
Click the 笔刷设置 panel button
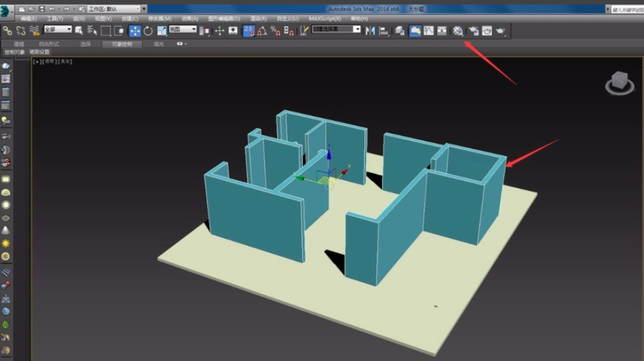[39, 52]
